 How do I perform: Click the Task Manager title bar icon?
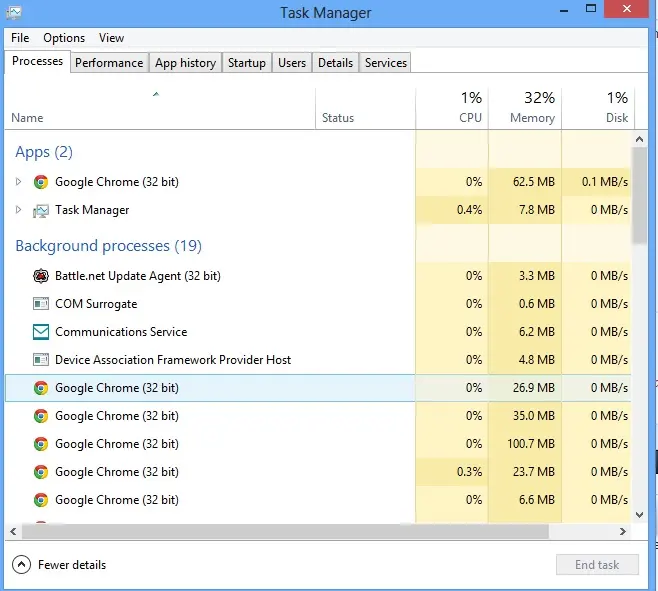point(14,12)
